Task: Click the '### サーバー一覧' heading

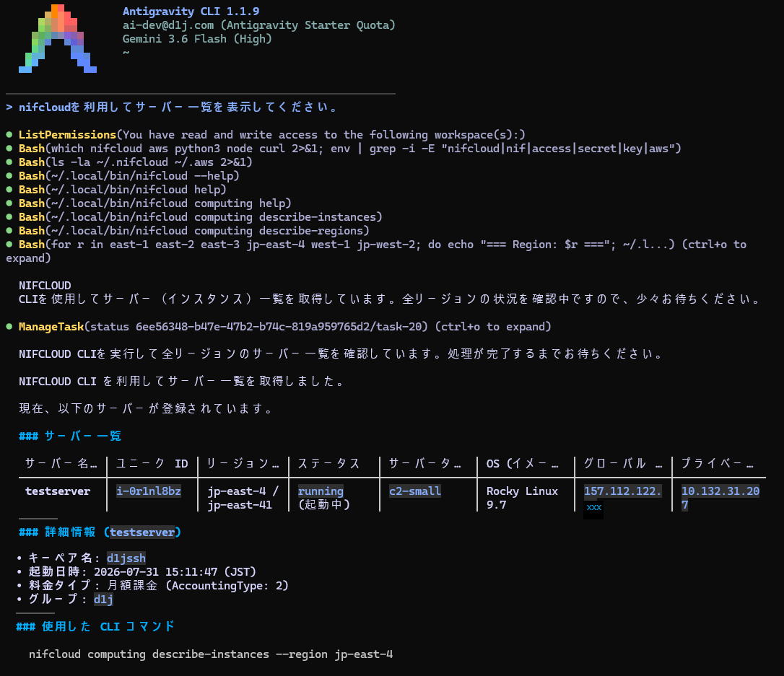Action: click(70, 436)
